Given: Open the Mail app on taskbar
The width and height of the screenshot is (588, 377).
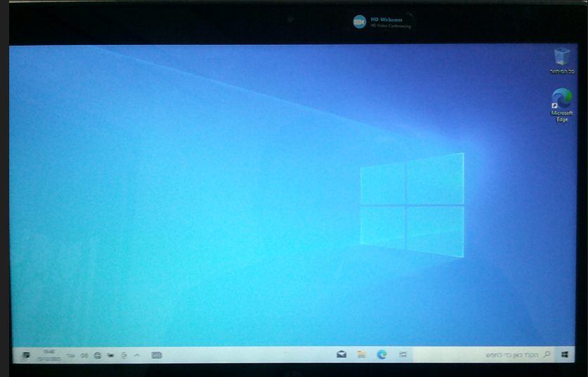Looking at the screenshot, I should [x=341, y=355].
